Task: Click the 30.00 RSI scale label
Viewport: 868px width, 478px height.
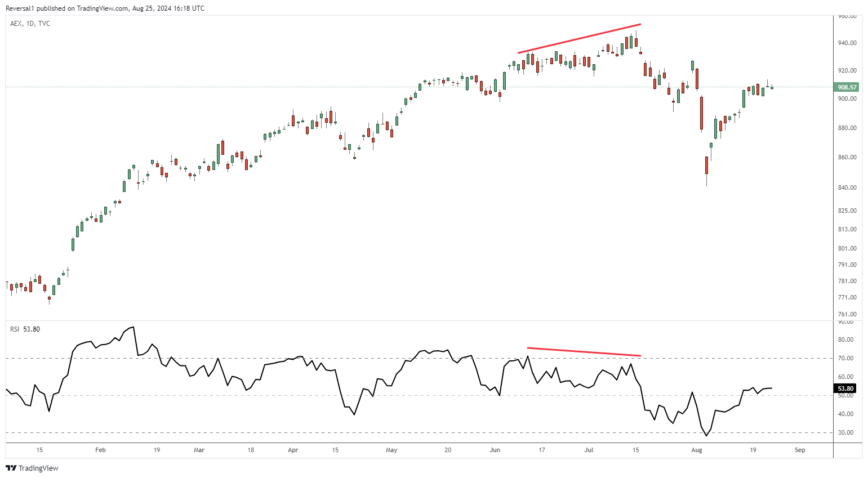Action: (845, 432)
